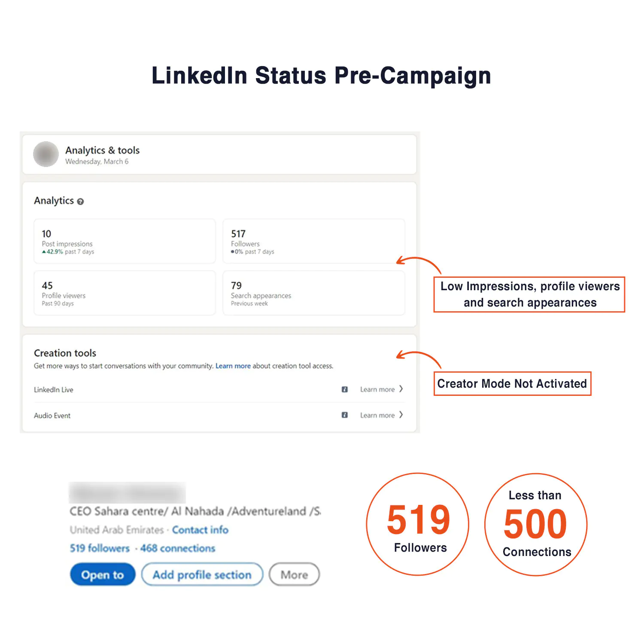Expand the LinkedIn Live chevron arrow

click(x=401, y=389)
